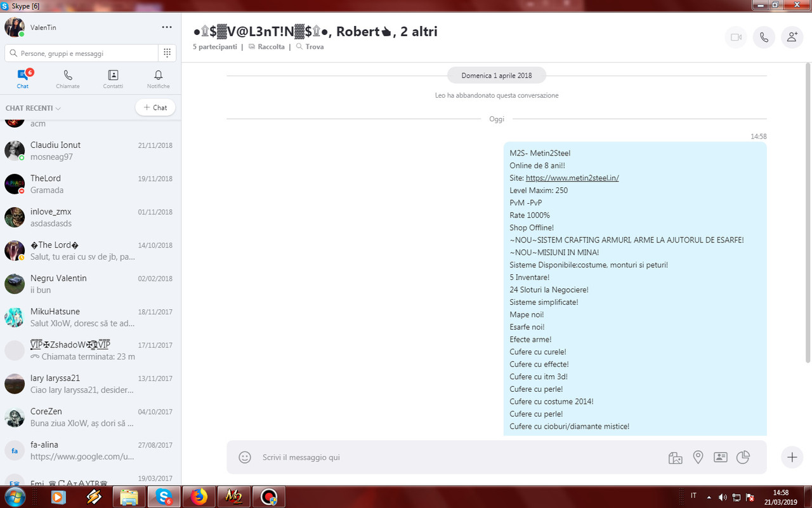The image size is (812, 508).
Task: Start an audio call with the group
Action: tap(764, 37)
